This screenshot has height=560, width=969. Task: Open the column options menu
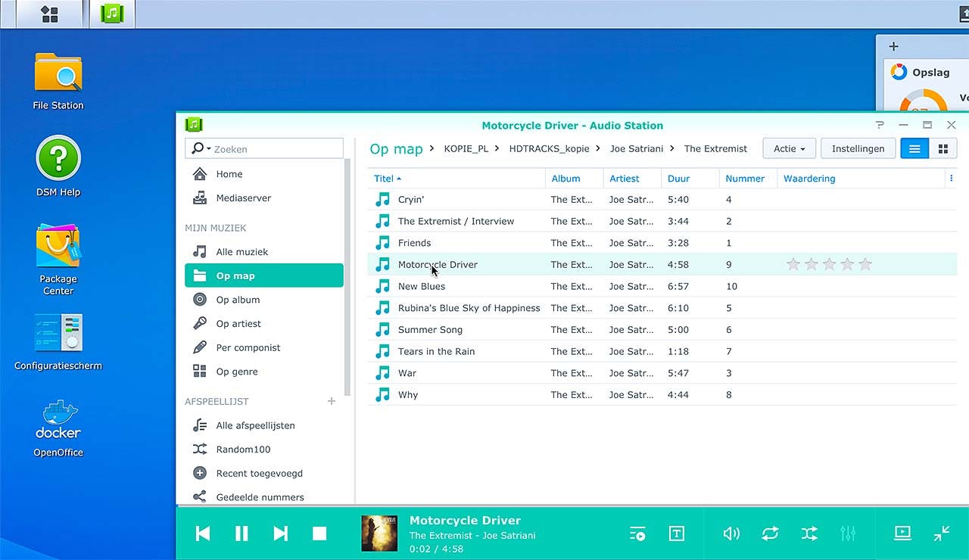(952, 179)
